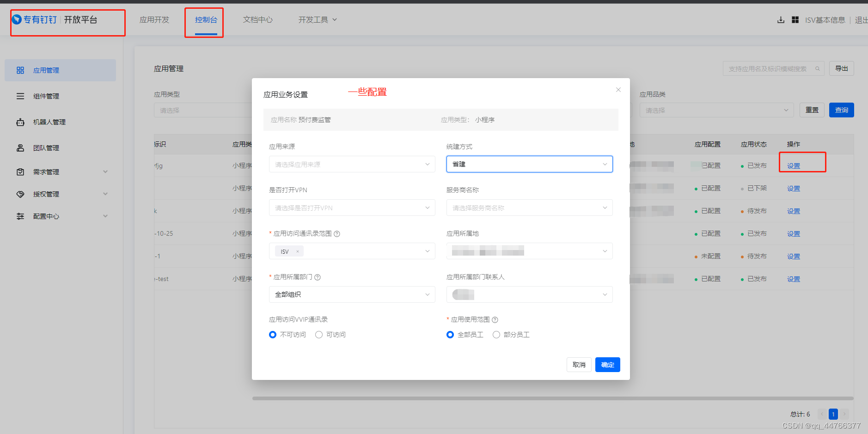
Task: Select the 不可访问 radio option
Action: 273,335
